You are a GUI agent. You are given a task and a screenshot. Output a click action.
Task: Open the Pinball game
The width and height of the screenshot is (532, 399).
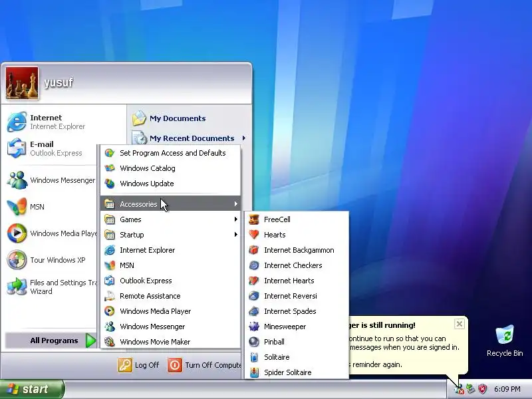click(297, 342)
